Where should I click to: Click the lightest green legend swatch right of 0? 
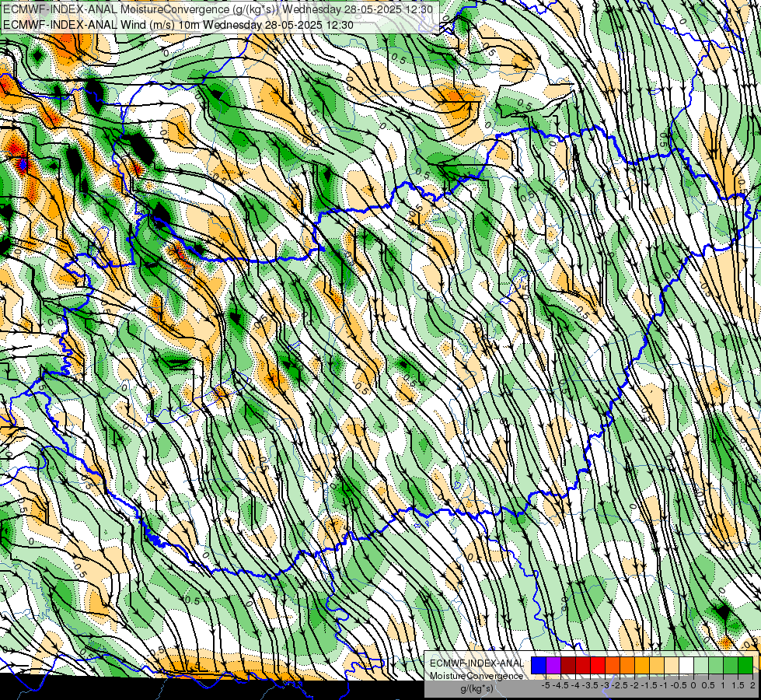(701, 666)
